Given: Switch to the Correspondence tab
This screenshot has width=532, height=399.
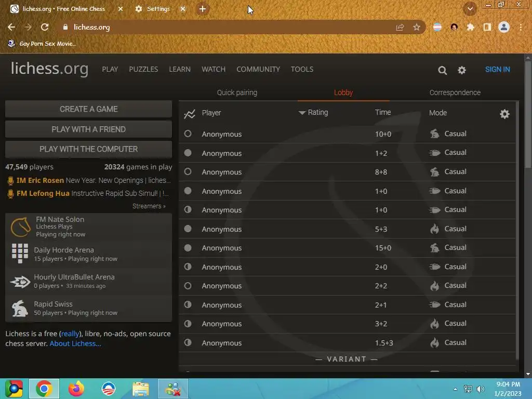Looking at the screenshot, I should tap(455, 92).
